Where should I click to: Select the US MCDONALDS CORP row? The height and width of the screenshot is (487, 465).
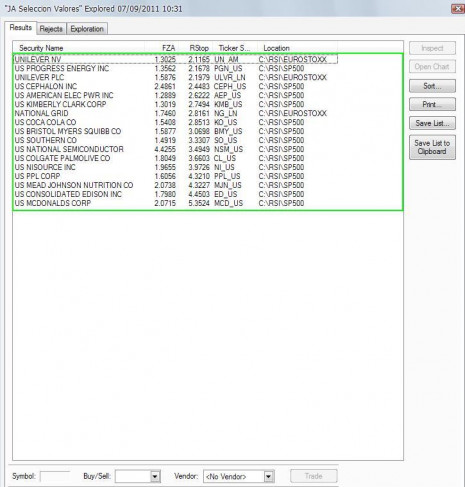(176, 203)
